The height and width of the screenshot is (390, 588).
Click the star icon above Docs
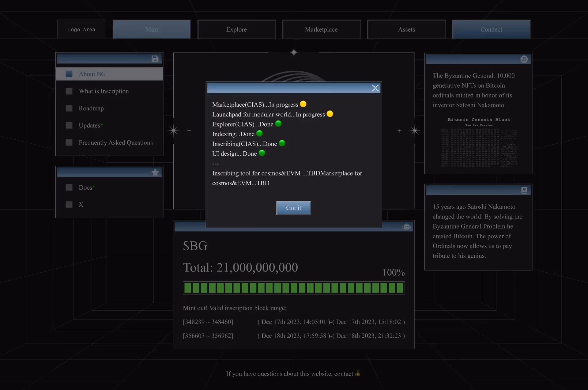click(155, 172)
